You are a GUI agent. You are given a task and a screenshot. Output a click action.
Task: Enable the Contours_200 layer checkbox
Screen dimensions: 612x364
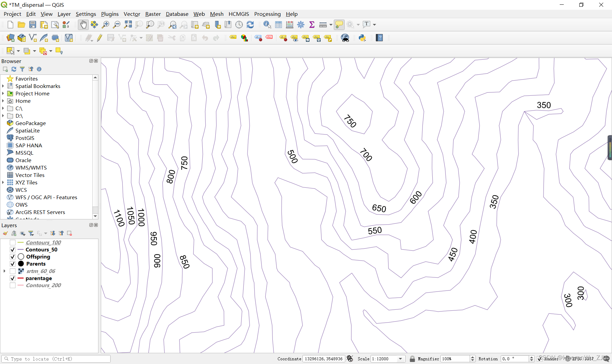tap(12, 285)
